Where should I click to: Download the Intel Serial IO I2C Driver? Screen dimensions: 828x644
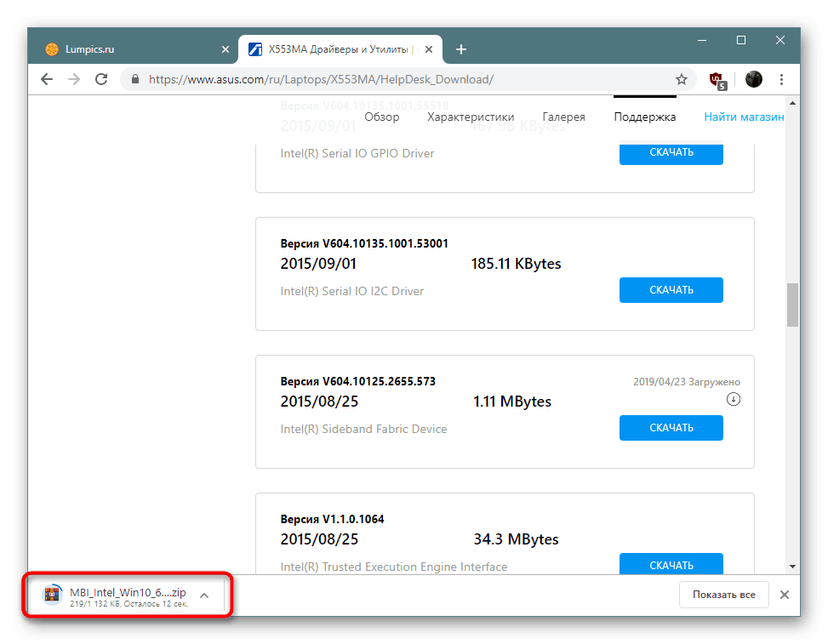[x=671, y=290]
